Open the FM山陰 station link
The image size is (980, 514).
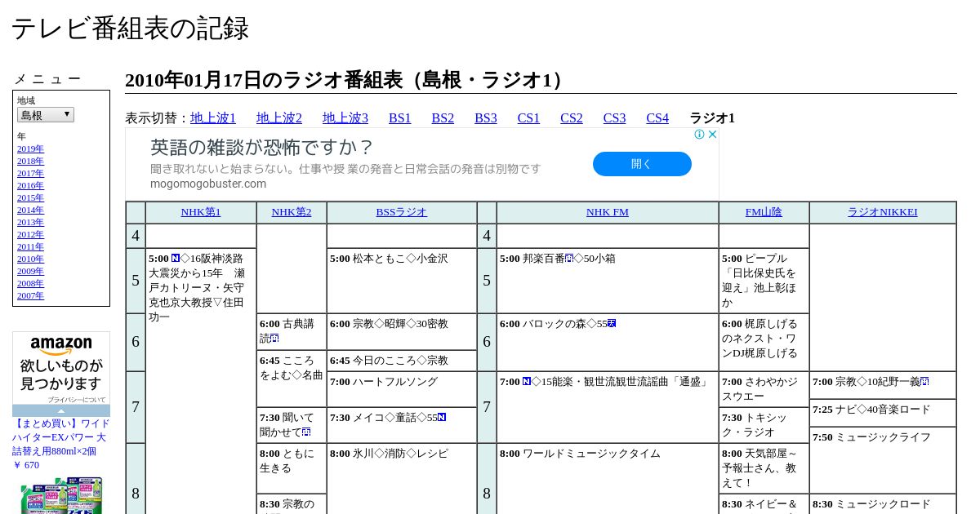click(764, 212)
